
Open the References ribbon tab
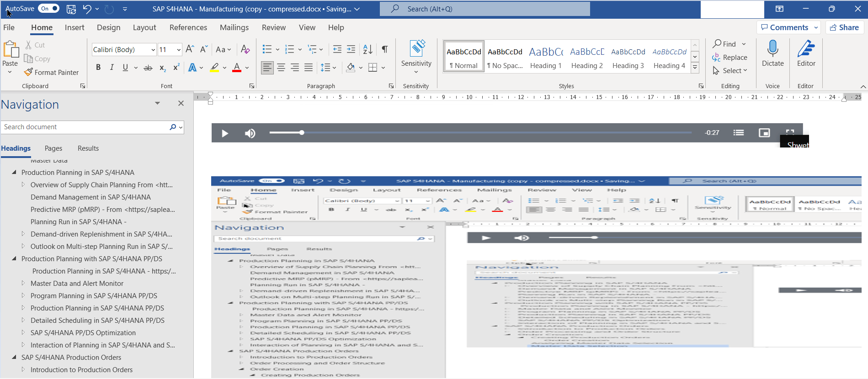coord(188,27)
